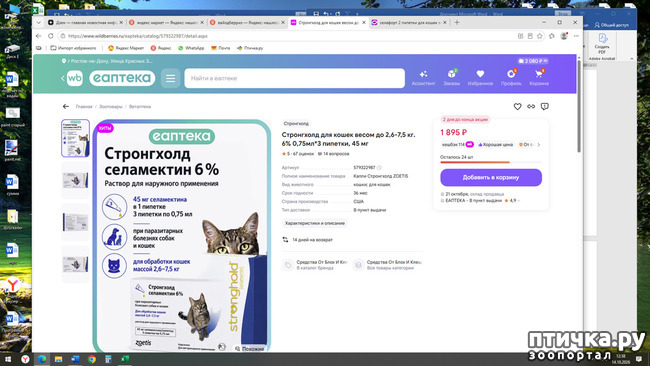Open Calculator in taskbar
The height and width of the screenshot is (366, 650).
tap(108, 359)
